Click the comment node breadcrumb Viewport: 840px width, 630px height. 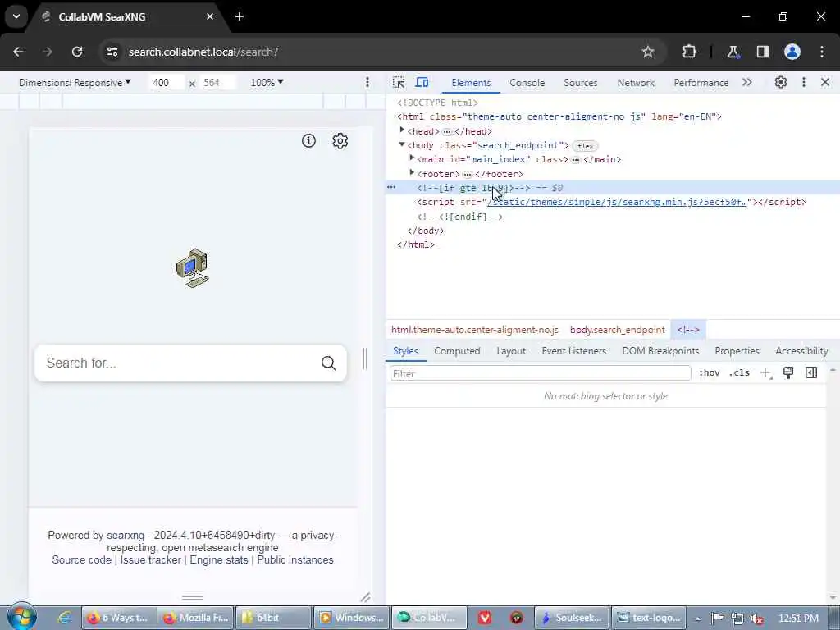pos(688,330)
